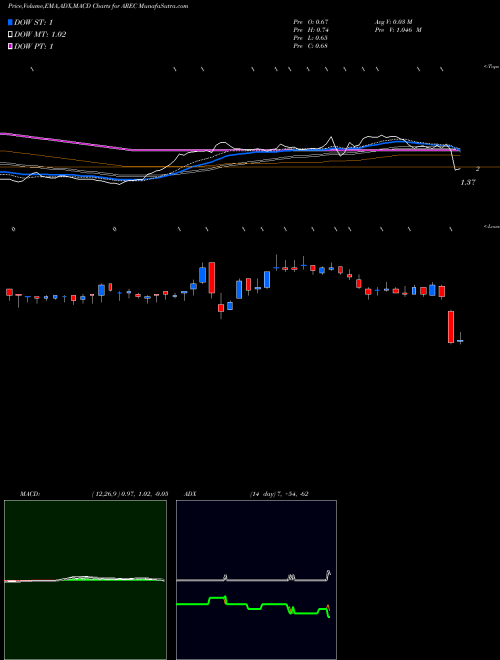
Task: Click the blue DOW ST legend swatch
Action: tap(11, 22)
